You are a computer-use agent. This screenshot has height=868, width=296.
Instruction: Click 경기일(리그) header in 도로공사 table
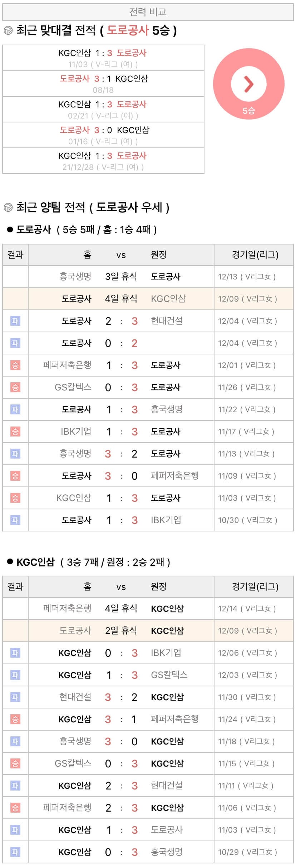255,255
